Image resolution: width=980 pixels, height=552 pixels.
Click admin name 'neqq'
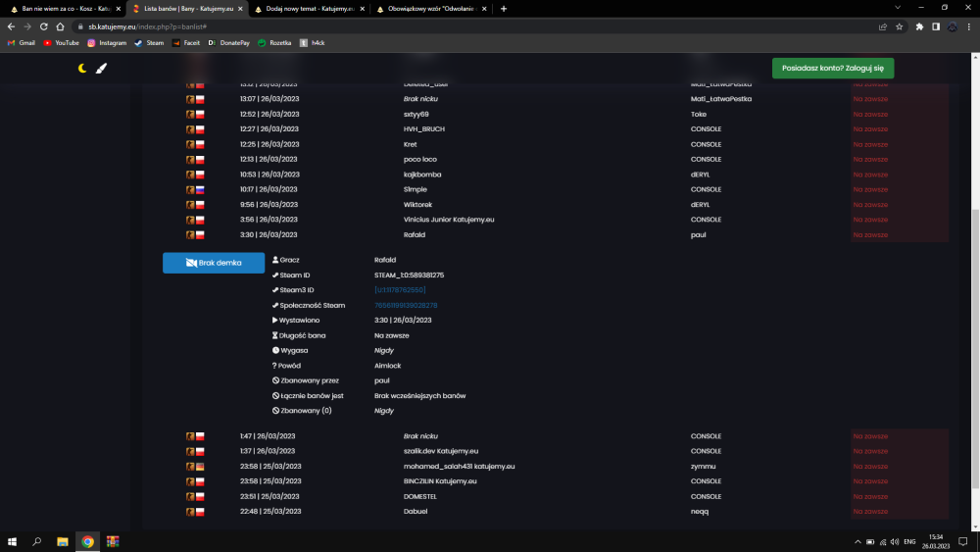coord(700,512)
